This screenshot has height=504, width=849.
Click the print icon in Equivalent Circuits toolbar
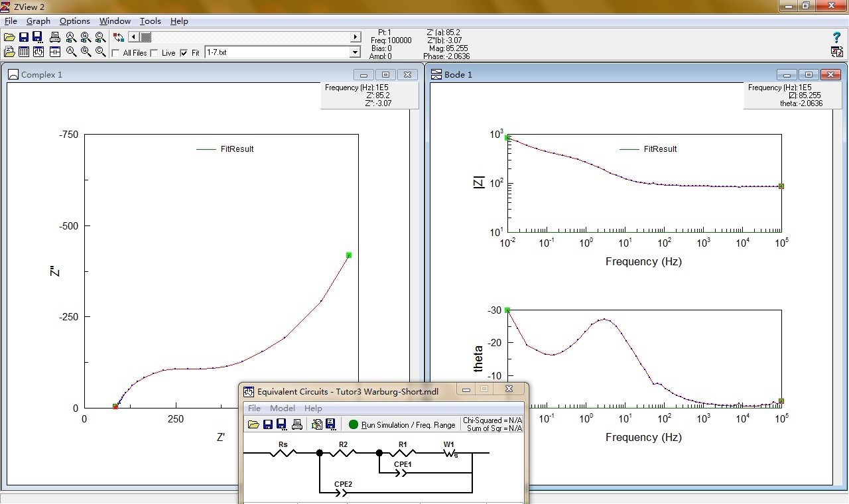click(297, 424)
